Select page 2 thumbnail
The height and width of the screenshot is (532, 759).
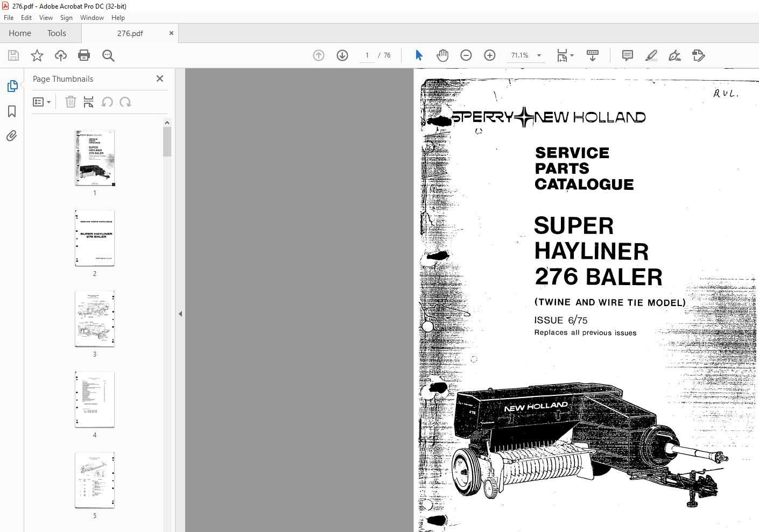point(95,239)
